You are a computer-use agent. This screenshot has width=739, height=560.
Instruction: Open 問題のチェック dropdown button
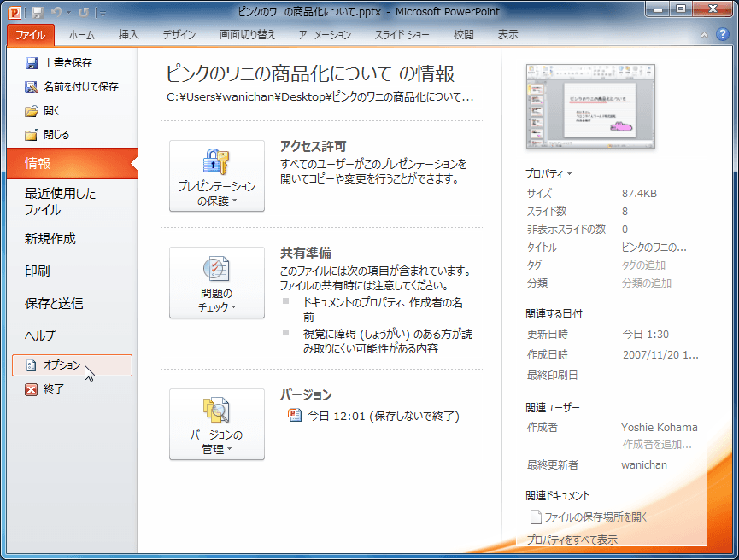click(x=217, y=283)
